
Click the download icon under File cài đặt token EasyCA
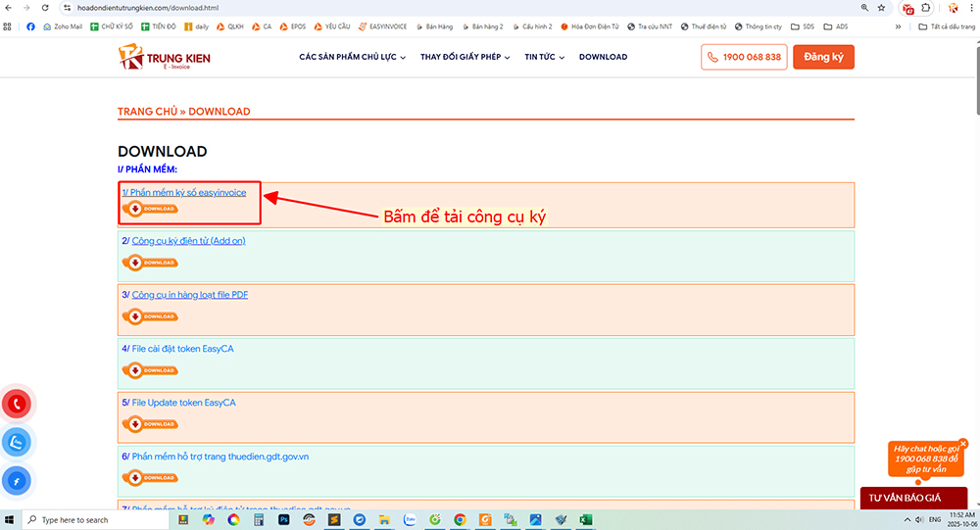(x=150, y=370)
